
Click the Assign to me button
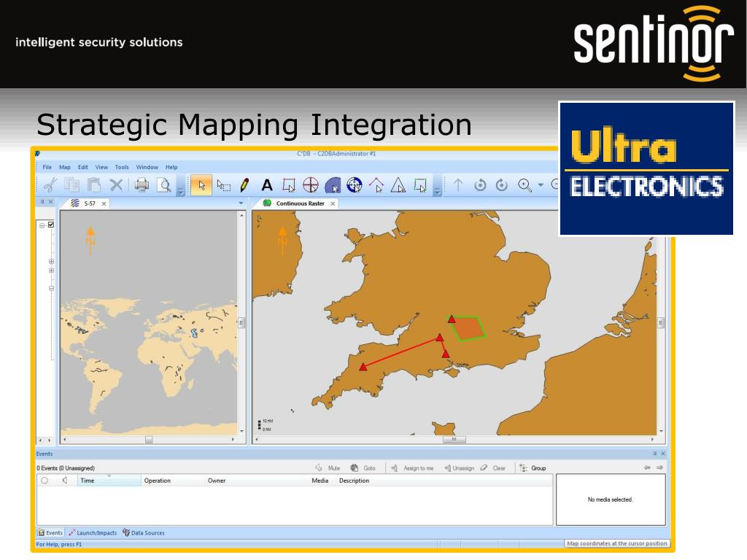coord(413,468)
